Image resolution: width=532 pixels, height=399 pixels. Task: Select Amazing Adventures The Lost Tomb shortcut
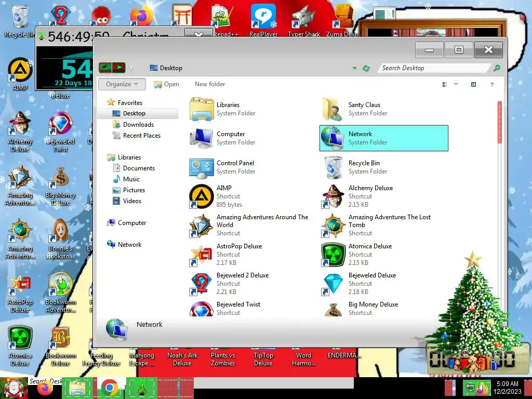(376, 225)
